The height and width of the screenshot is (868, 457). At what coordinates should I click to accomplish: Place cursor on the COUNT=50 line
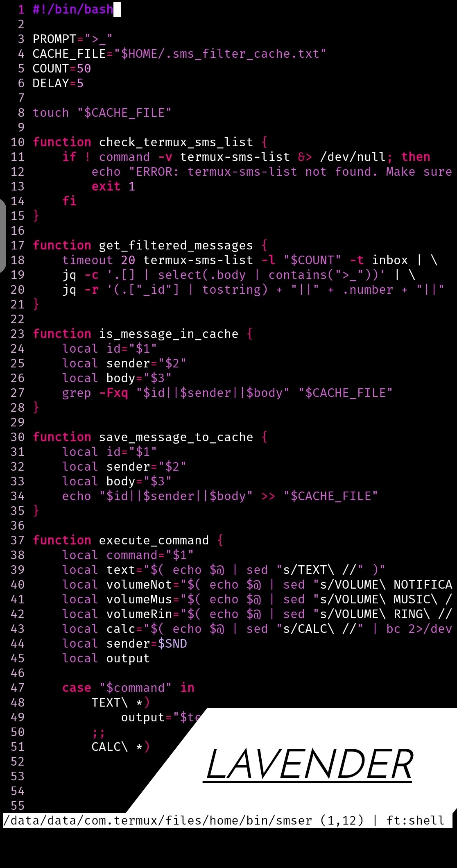click(x=62, y=68)
